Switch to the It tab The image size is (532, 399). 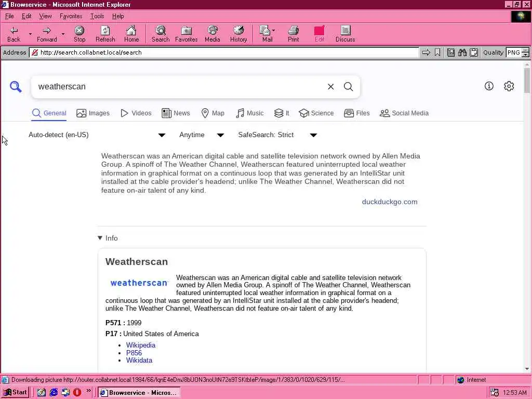click(282, 113)
